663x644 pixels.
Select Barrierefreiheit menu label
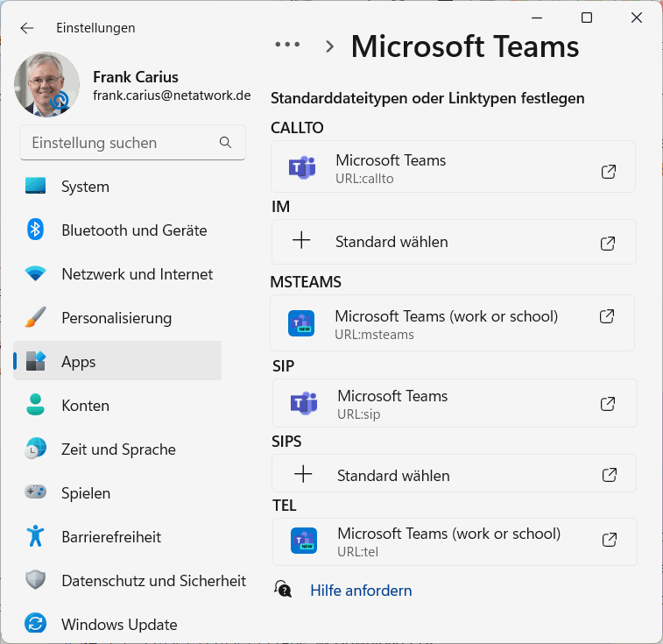pyautogui.click(x=111, y=537)
